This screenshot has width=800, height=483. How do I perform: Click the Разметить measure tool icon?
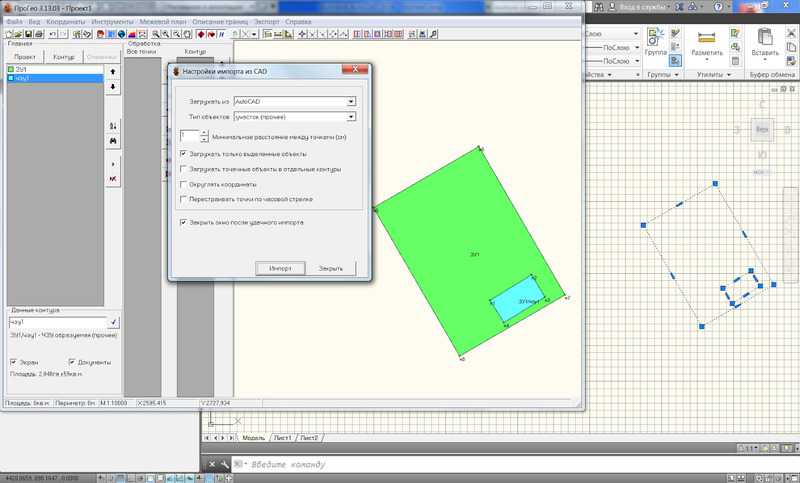[707, 38]
